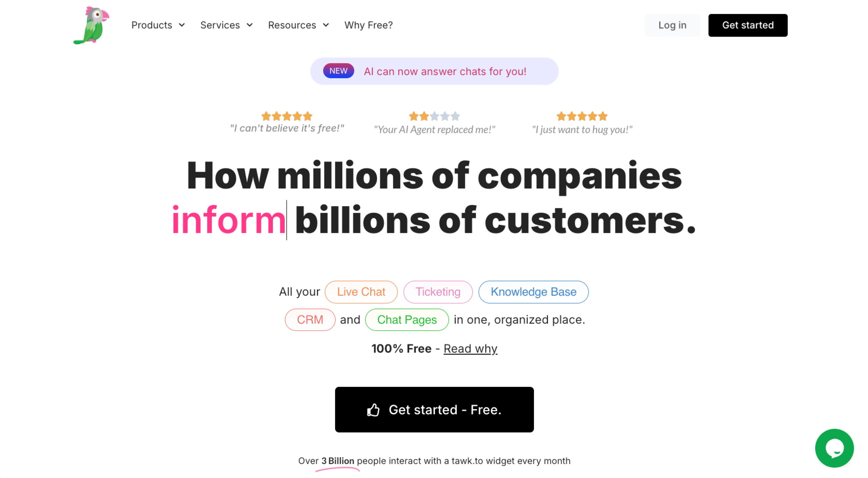Screen dimensions: 868x478
Task: Select the Live Chat pill
Action: (x=361, y=292)
